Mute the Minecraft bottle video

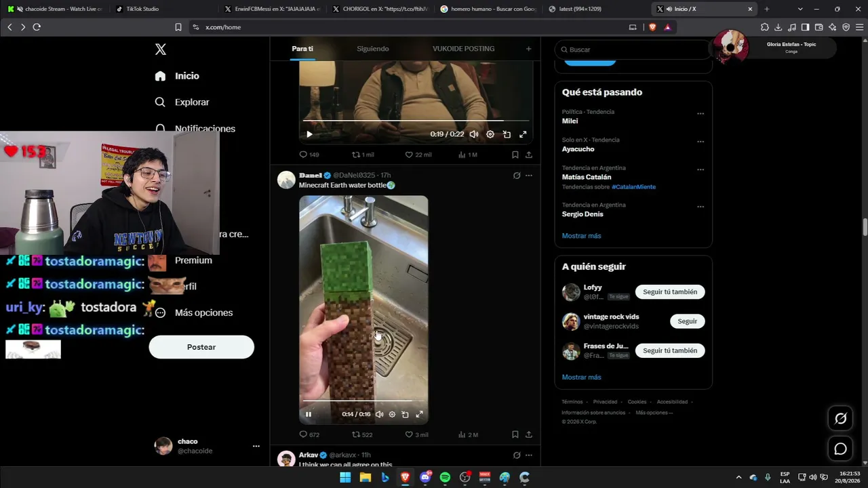[x=379, y=414]
